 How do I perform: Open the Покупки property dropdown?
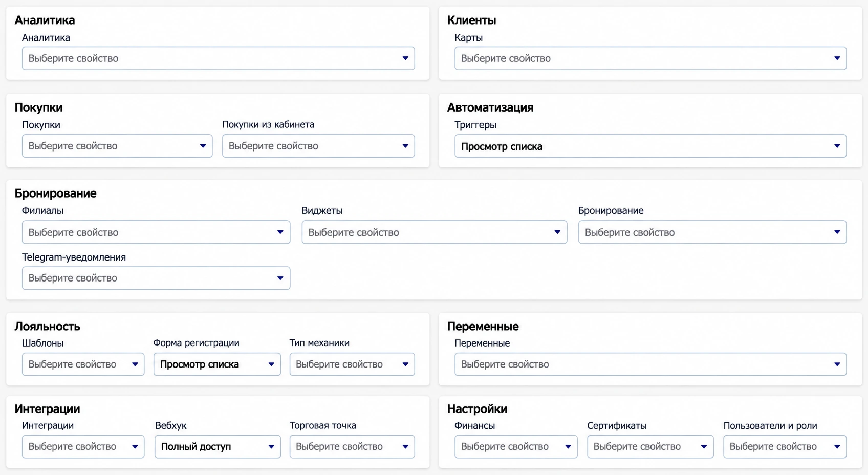117,146
